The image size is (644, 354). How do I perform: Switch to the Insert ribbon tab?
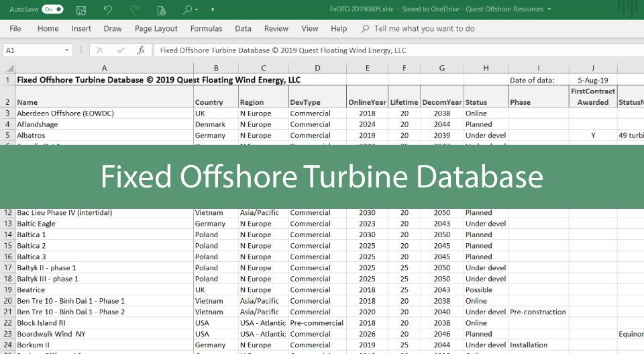(81, 28)
